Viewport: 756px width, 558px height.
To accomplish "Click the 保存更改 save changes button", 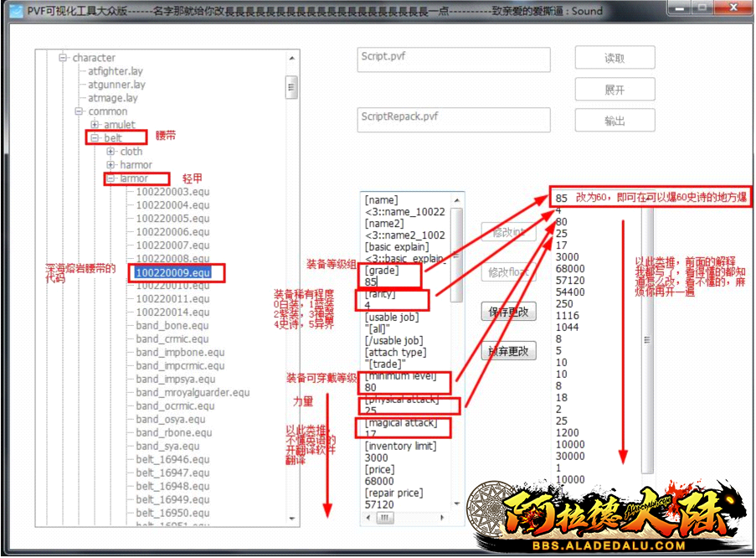I will (508, 312).
